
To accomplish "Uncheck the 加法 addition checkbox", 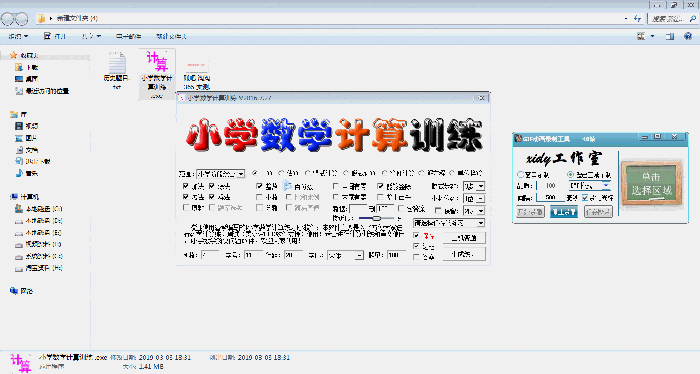I will [x=186, y=186].
